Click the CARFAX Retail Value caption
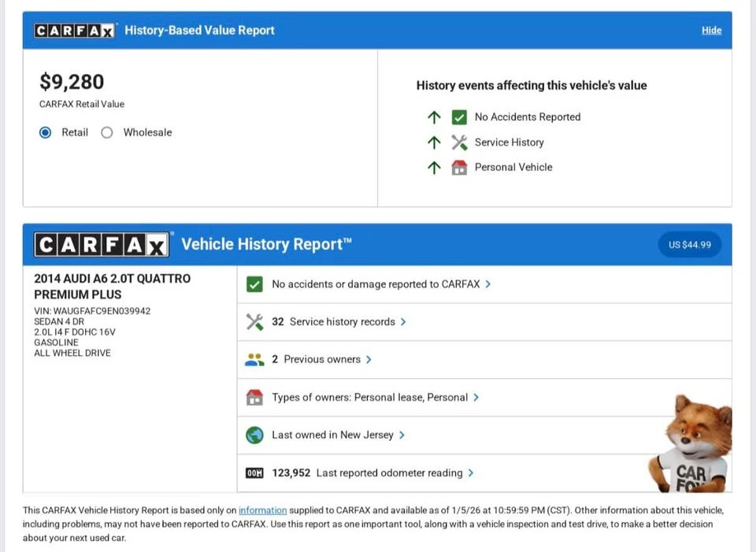756x552 pixels. click(x=81, y=104)
